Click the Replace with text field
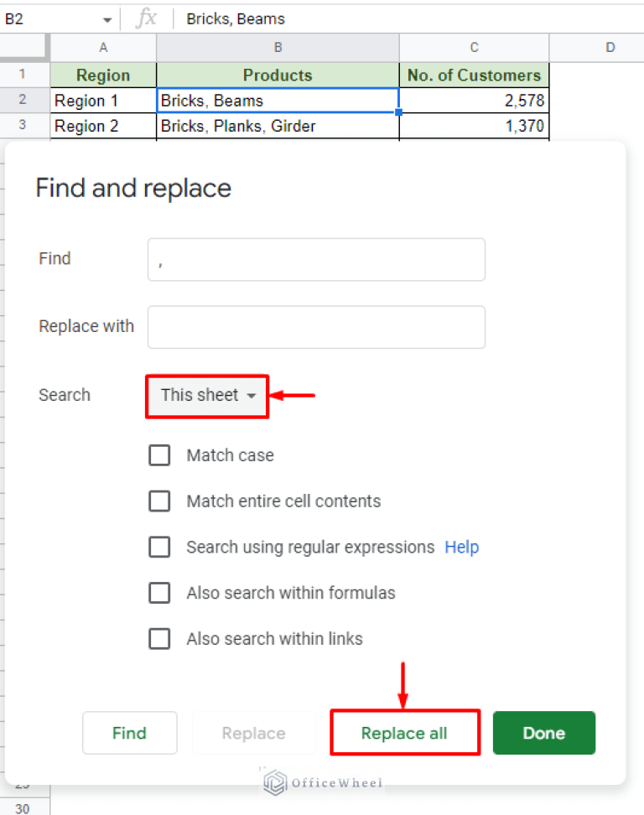The height and width of the screenshot is (815, 644). pyautogui.click(x=316, y=326)
